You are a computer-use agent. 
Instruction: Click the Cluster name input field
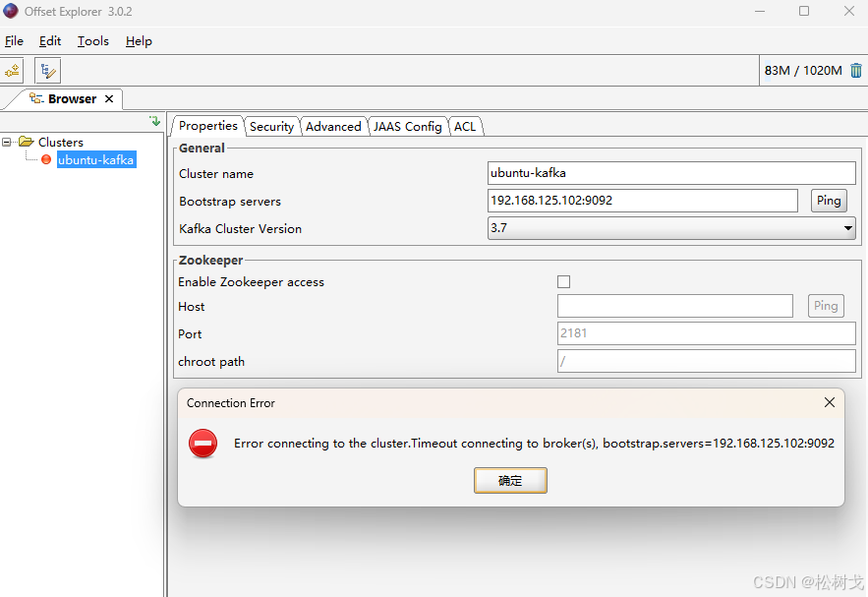click(x=671, y=173)
